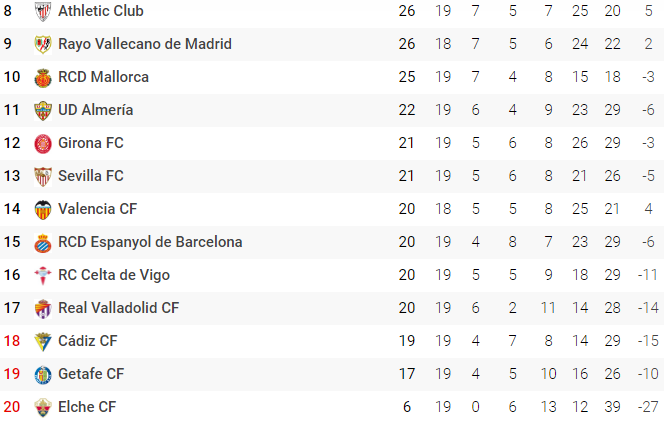
Task: Click the RC Celta de Vigo crest
Action: [x=43, y=275]
